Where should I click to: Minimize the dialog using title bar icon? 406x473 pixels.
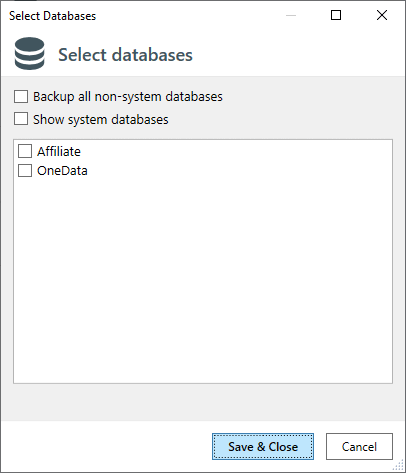(x=291, y=15)
